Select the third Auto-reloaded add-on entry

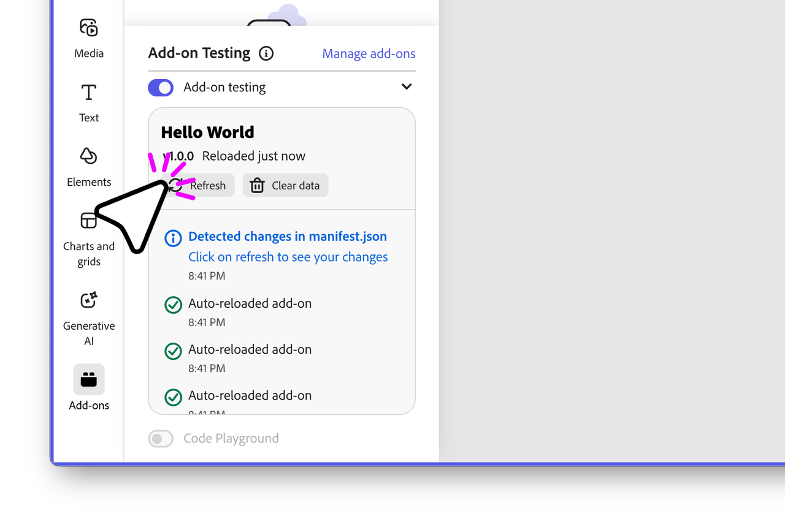pos(250,395)
